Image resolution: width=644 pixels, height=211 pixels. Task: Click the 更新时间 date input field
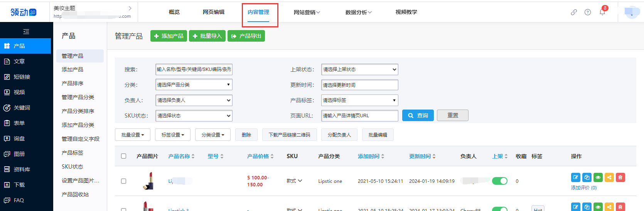360,85
